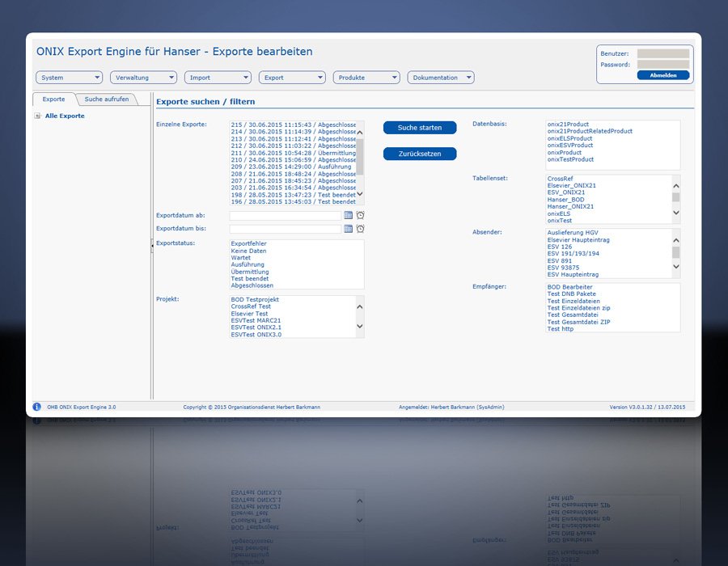This screenshot has height=566, width=728.
Task: Select Elsevier_ONIX21 in Tabellenset list
Action: click(572, 186)
